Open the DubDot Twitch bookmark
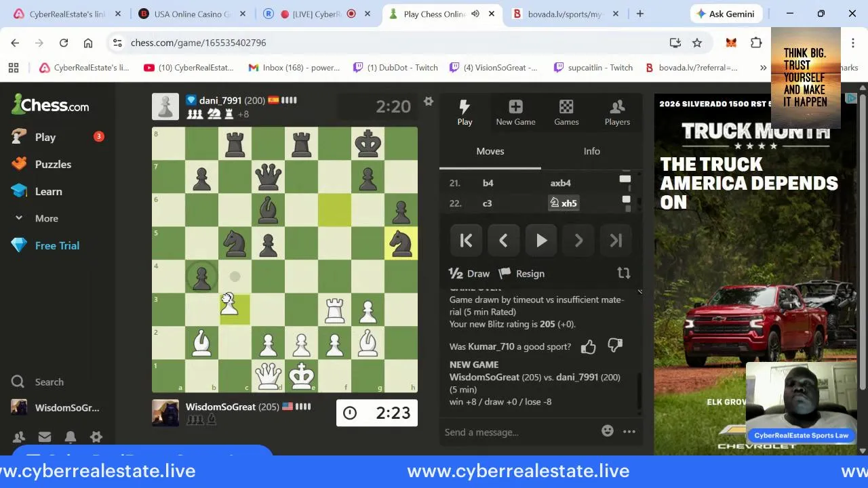 click(x=396, y=67)
